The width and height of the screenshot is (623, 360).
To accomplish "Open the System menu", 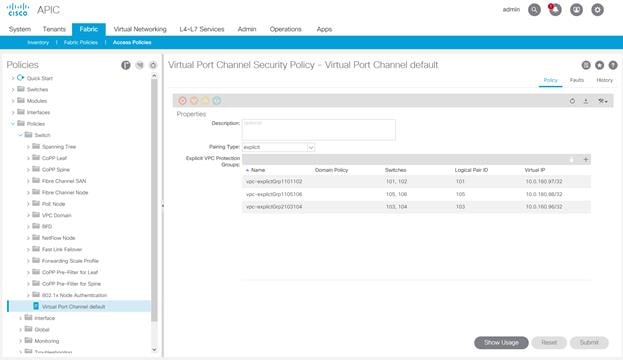I will pos(20,29).
